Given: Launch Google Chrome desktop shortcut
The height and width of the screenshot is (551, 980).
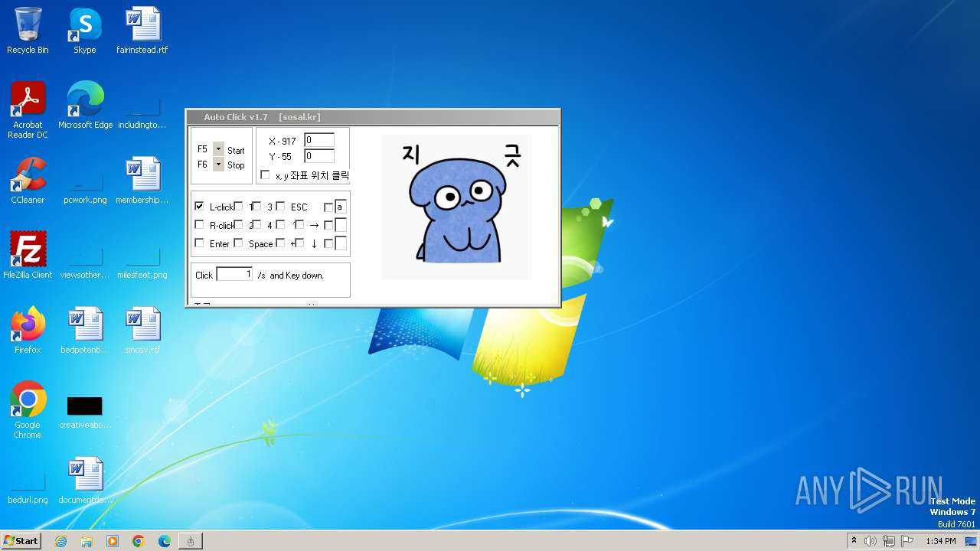Looking at the screenshot, I should point(28,410).
